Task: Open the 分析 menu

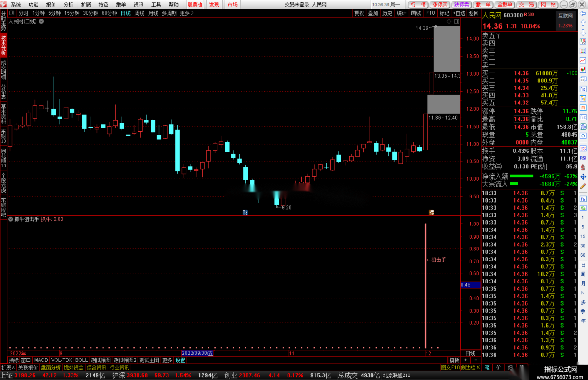Action: point(68,4)
